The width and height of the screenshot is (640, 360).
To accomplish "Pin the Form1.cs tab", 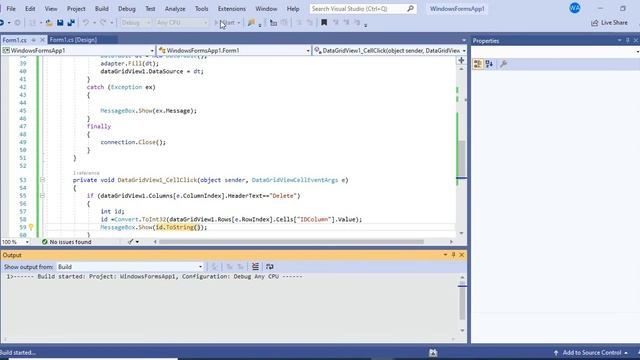I will pyautogui.click(x=33, y=40).
